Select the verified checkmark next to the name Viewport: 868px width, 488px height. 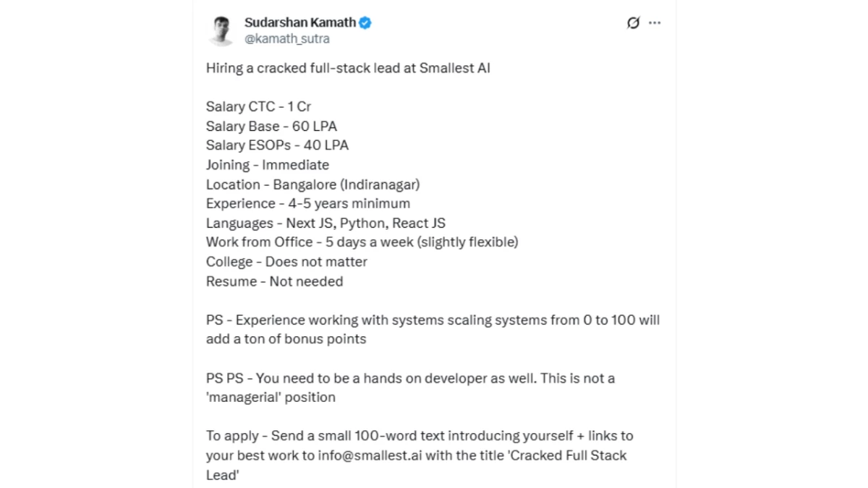363,22
